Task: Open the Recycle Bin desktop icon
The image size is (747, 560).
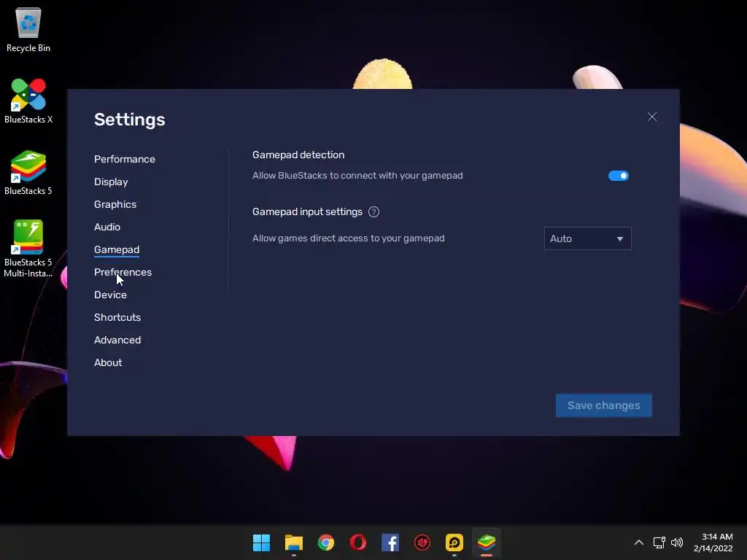Action: point(28,29)
